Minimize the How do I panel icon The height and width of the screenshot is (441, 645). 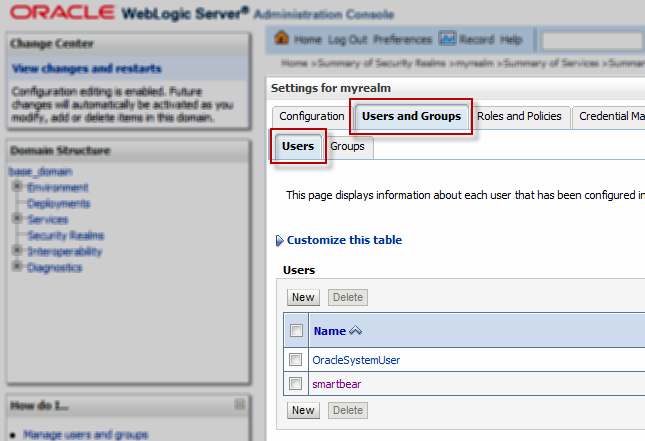point(239,404)
